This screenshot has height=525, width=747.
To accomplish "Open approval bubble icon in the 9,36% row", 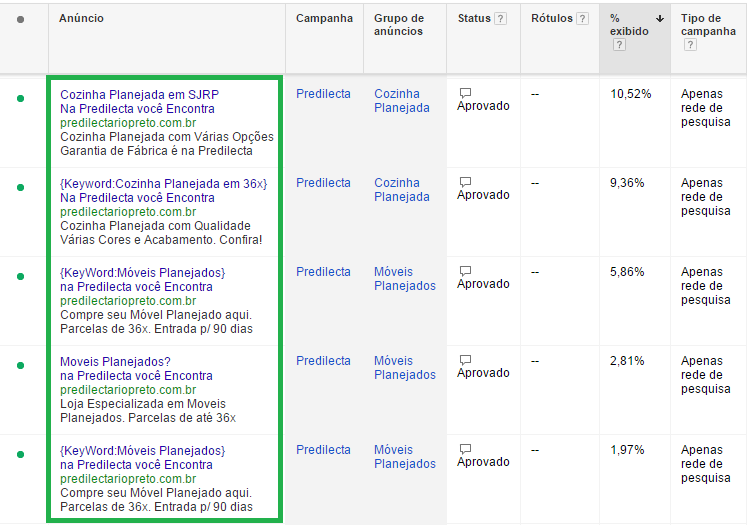I will pyautogui.click(x=465, y=182).
